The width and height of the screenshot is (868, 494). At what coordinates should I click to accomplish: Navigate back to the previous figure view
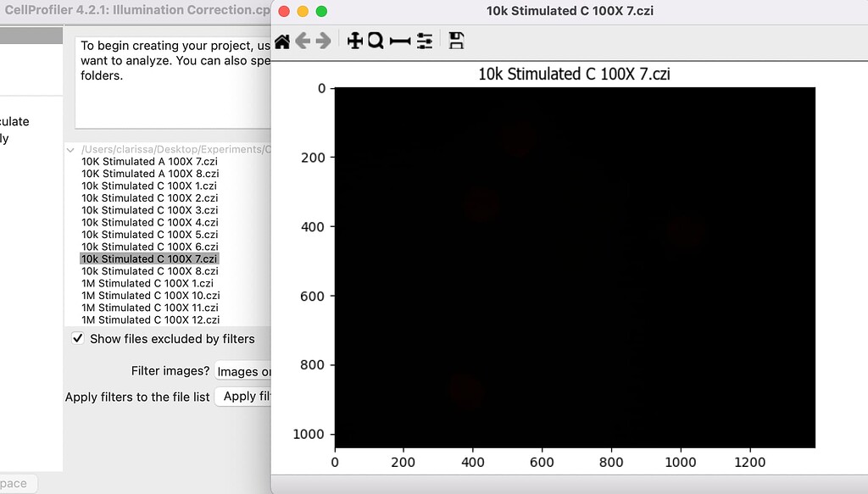[303, 40]
